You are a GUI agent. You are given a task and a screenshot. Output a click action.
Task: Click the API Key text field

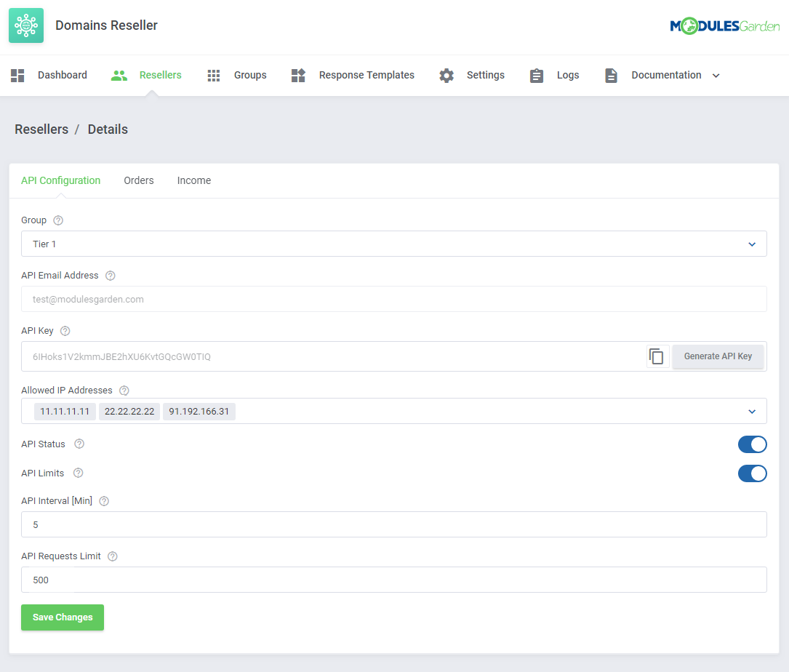tap(334, 357)
